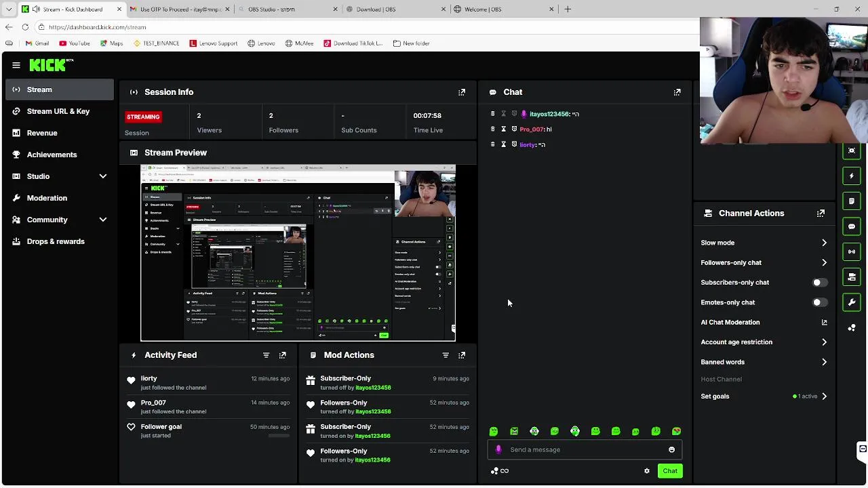Image resolution: width=868 pixels, height=488 pixels.
Task: Open AI Chat Moderation external link
Action: (824, 323)
